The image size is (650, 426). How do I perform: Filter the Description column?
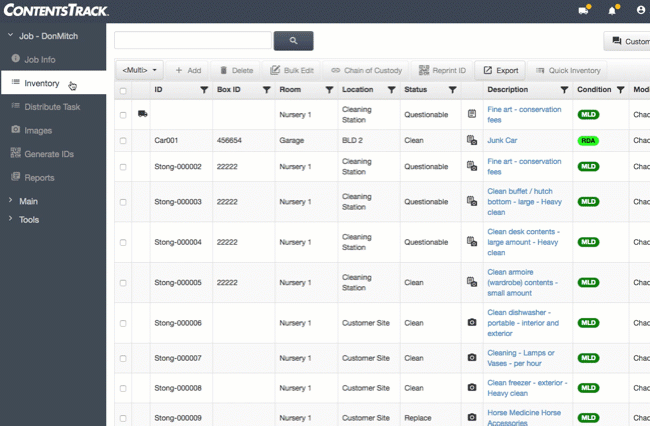564,90
